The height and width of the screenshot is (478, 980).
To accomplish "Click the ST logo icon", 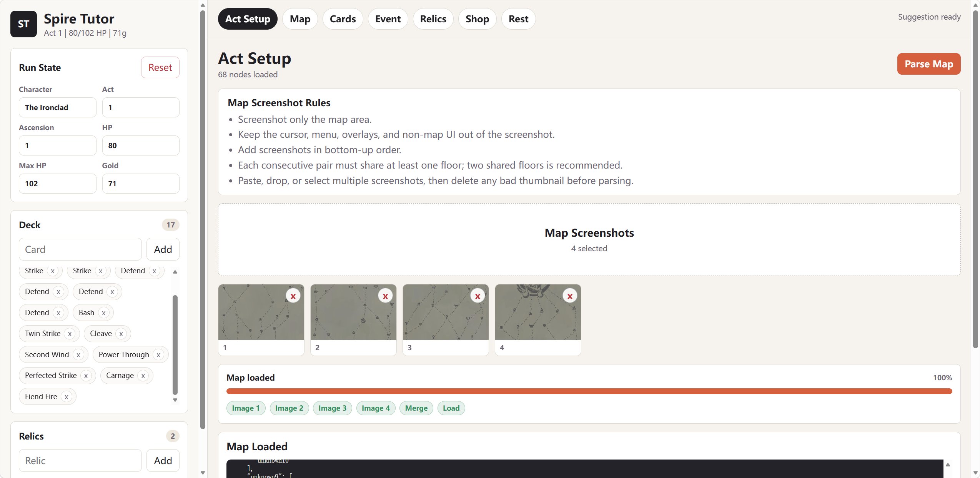I will click(x=23, y=24).
